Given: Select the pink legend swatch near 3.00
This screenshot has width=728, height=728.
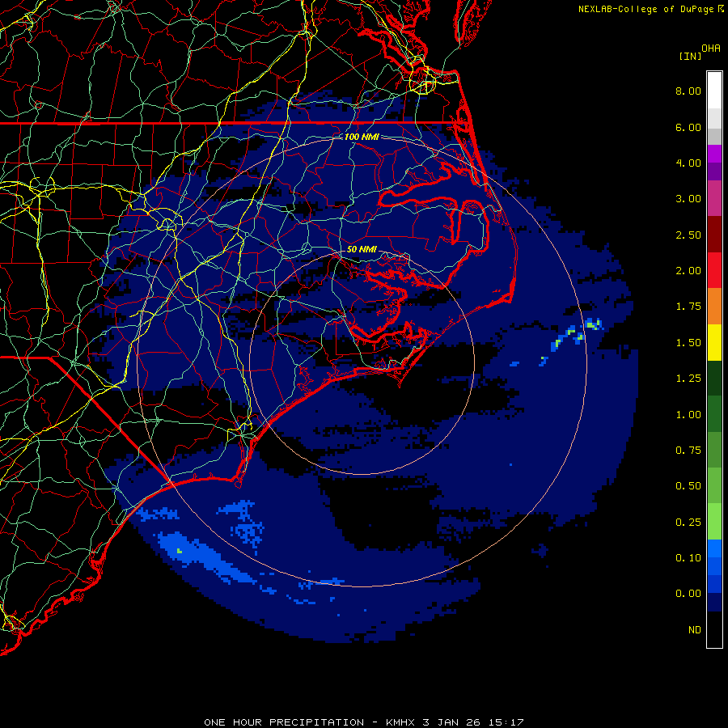Looking at the screenshot, I should point(714,198).
